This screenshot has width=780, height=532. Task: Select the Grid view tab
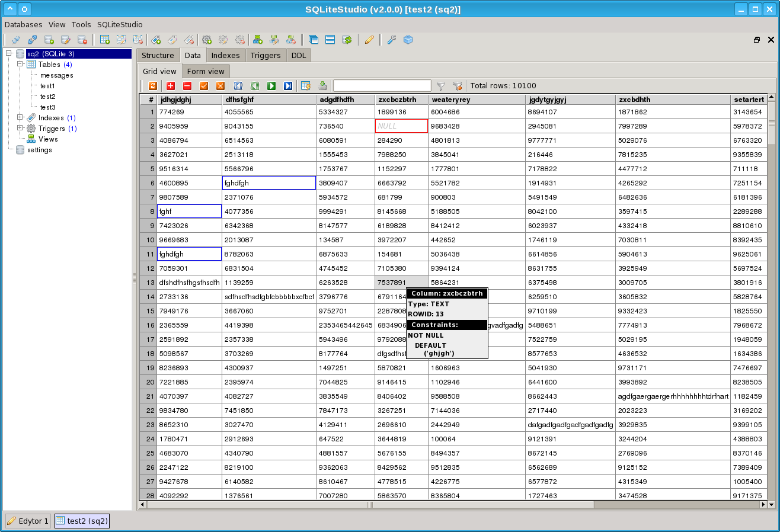pyautogui.click(x=160, y=71)
